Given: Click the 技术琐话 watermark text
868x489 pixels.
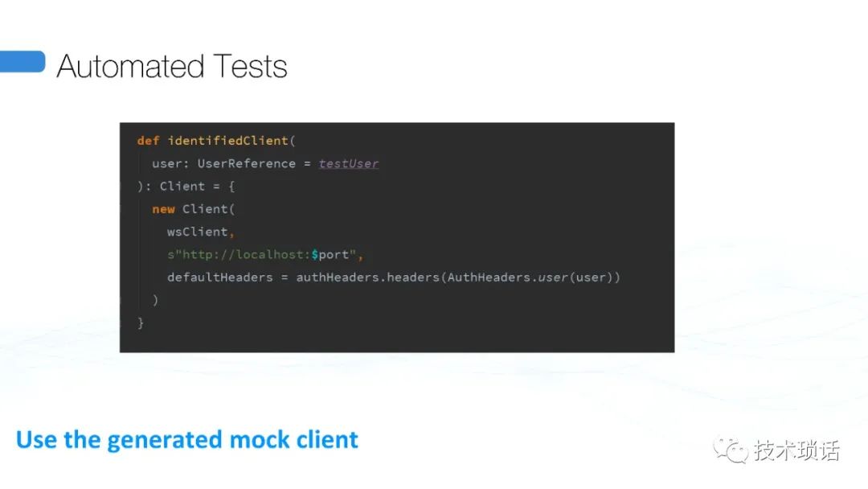Looking at the screenshot, I should click(796, 450).
